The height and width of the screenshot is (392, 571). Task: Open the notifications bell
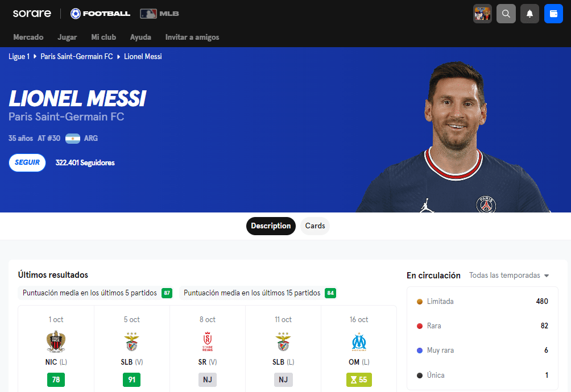[x=529, y=14]
